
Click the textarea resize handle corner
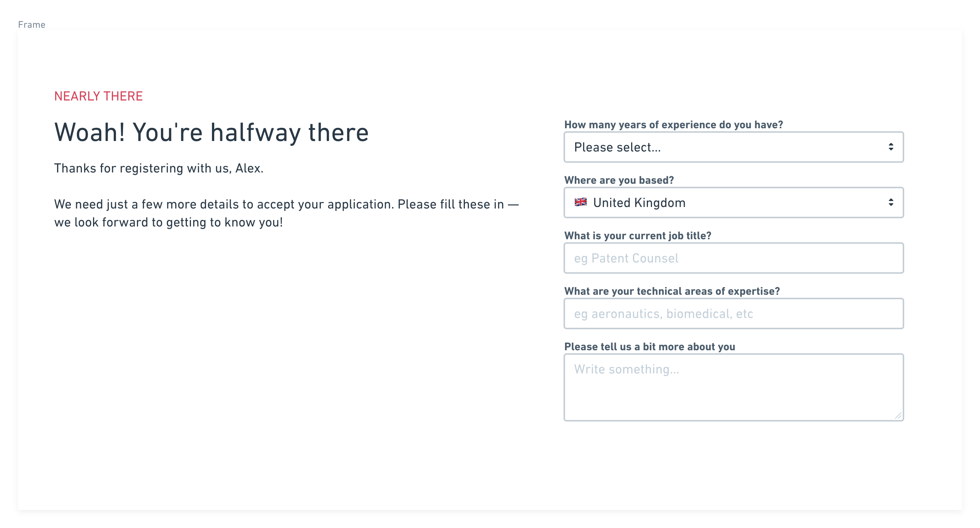(898, 415)
